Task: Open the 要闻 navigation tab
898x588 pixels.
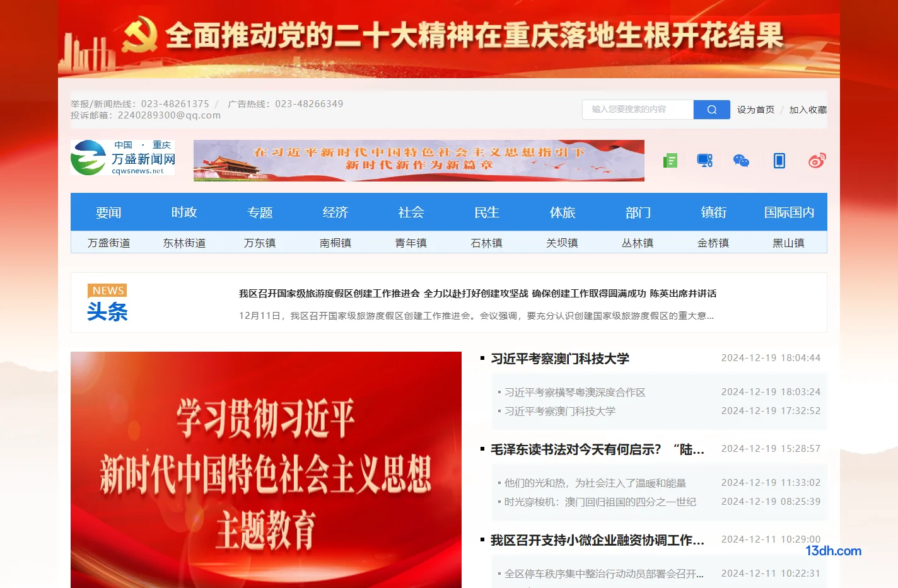Action: [108, 212]
